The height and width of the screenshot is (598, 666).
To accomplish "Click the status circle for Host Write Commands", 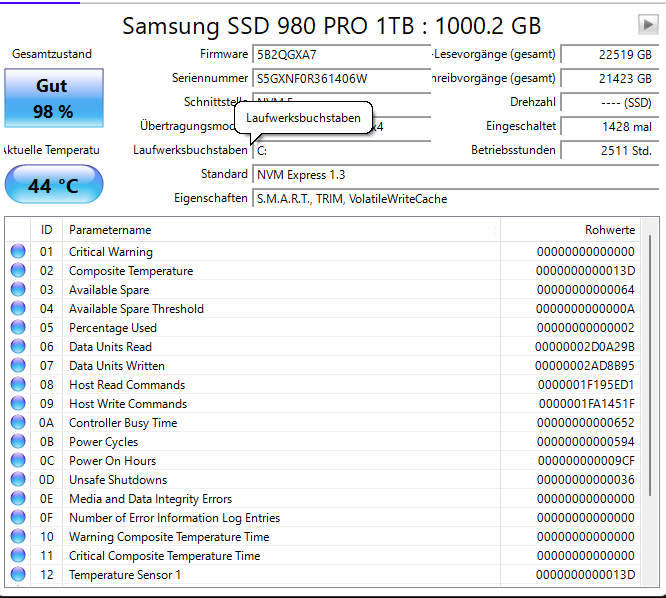I will click(x=18, y=403).
